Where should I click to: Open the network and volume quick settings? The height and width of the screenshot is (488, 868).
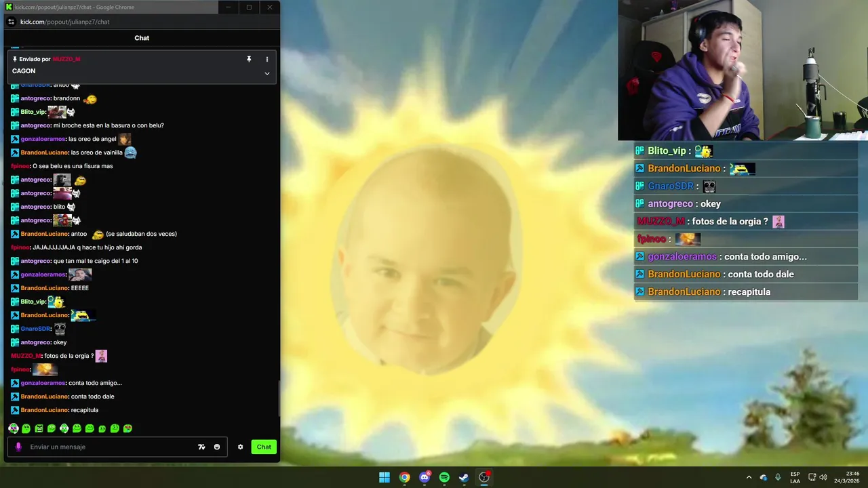[x=818, y=477]
